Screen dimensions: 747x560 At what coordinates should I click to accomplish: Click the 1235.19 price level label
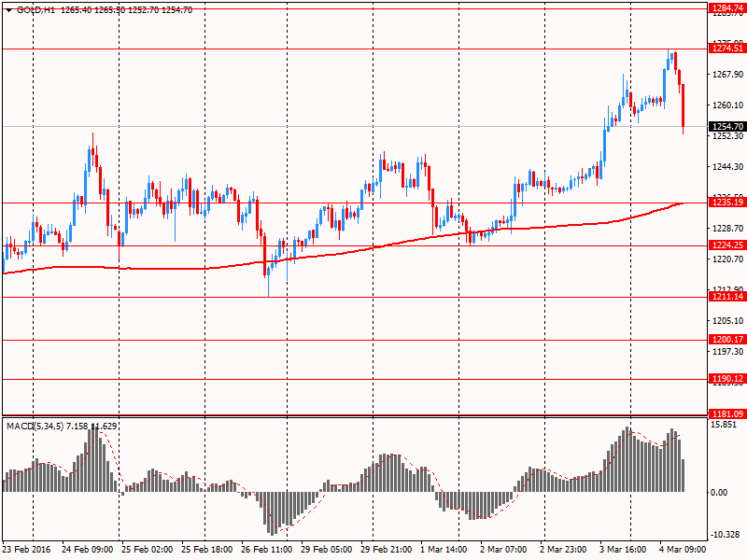point(726,203)
